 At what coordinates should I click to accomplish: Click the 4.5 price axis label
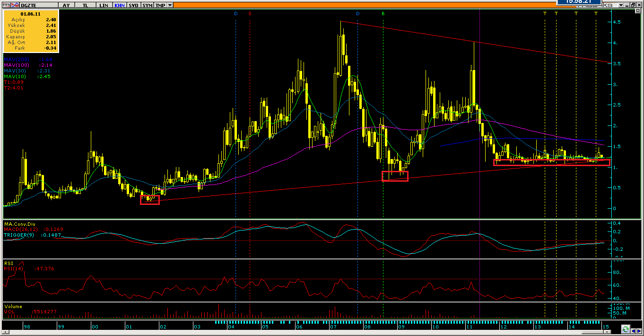pyautogui.click(x=617, y=22)
